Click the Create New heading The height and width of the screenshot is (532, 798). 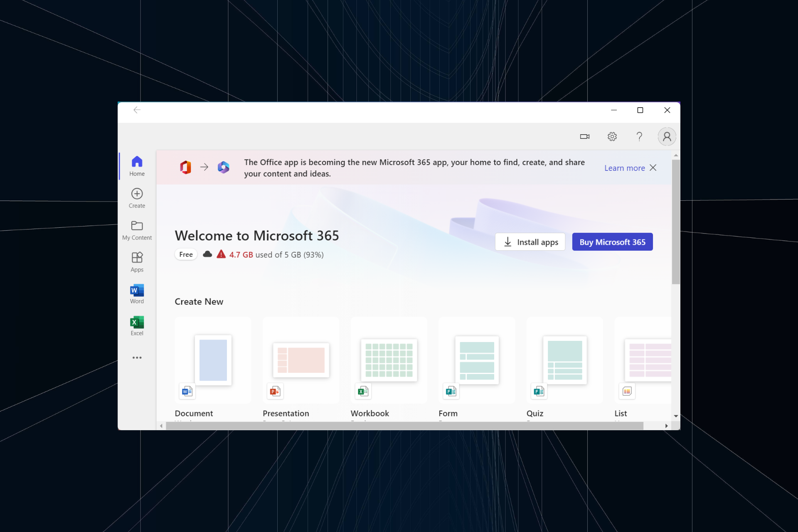199,302
